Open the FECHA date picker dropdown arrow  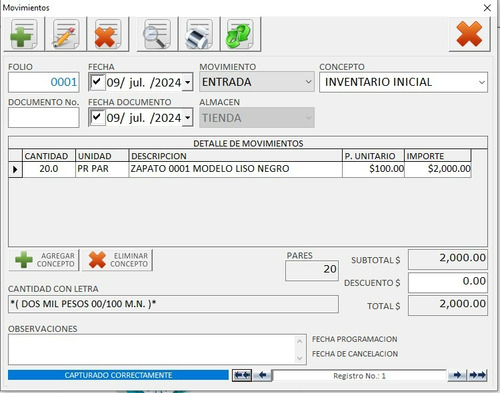188,82
